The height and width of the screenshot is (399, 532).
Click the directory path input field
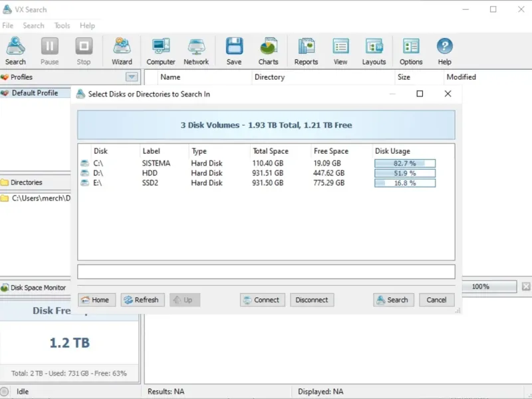[266, 272]
